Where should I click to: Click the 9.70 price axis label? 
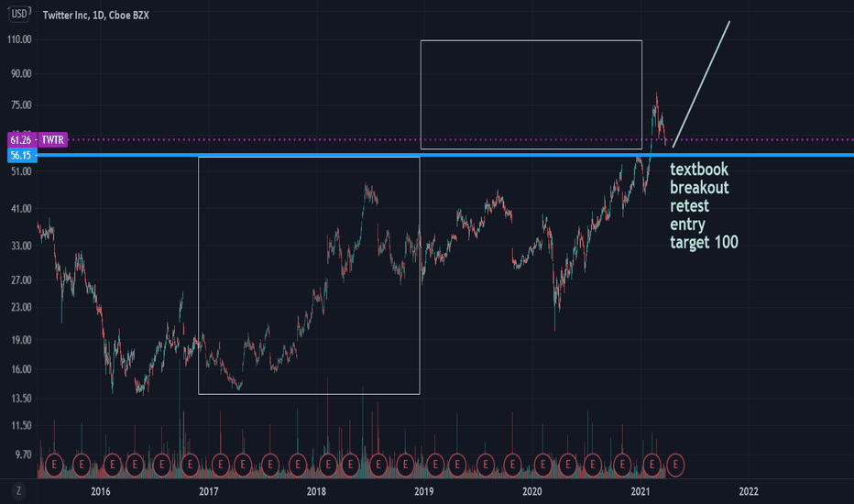22,455
